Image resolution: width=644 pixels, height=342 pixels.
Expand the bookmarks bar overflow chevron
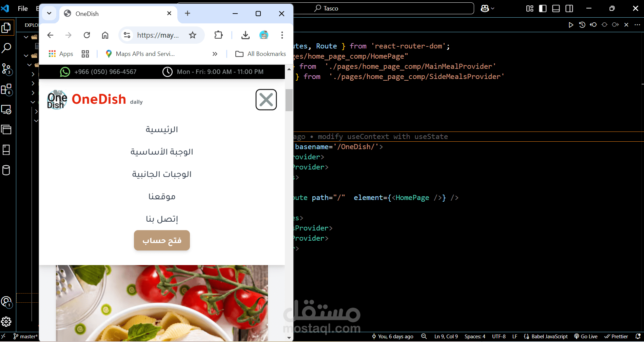[215, 54]
